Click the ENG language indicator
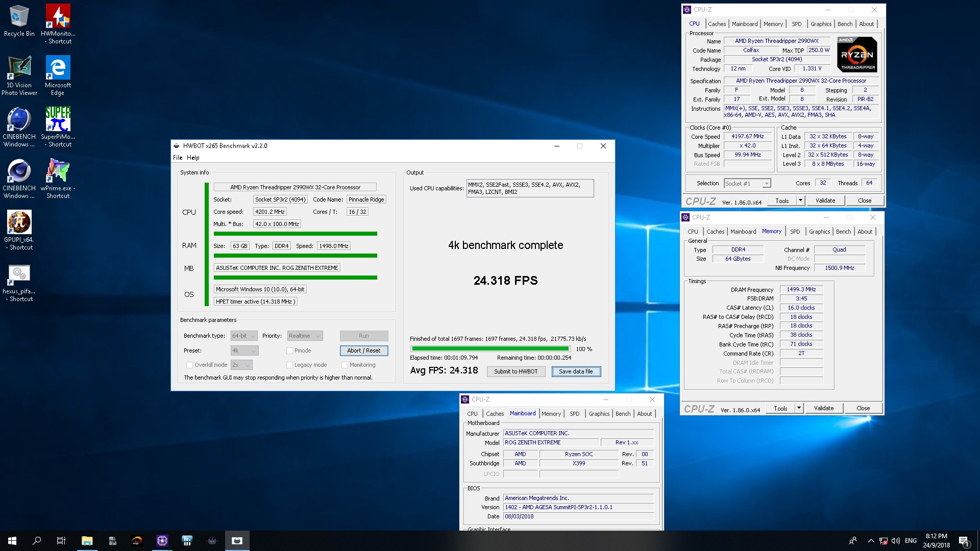 (x=911, y=541)
